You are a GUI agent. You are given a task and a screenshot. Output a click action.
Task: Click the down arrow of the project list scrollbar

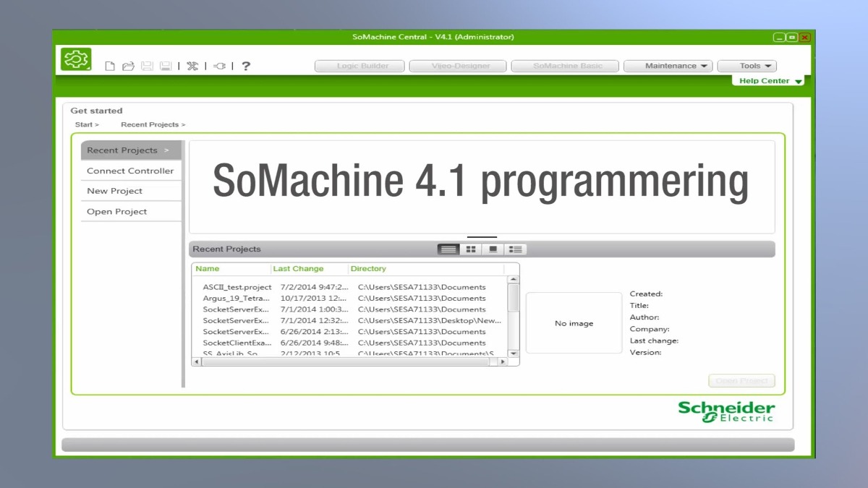pos(514,353)
